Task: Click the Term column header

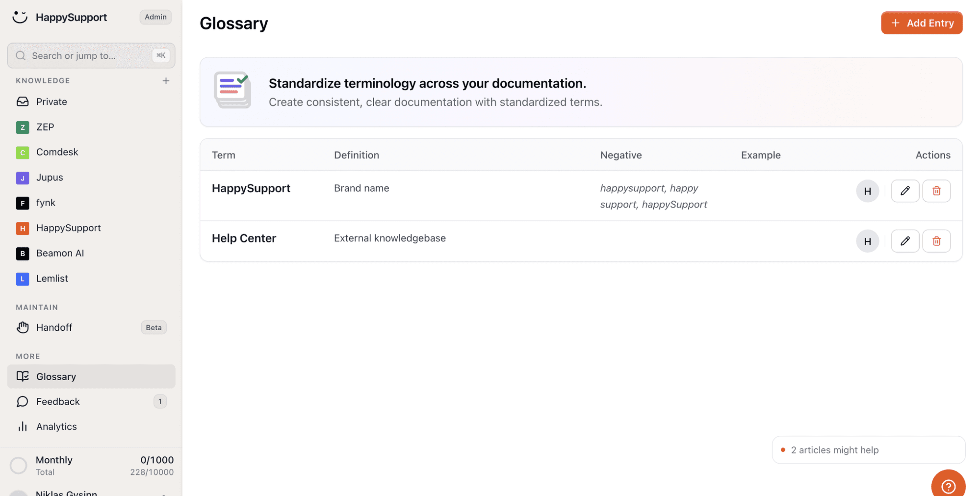Action: 224,155
